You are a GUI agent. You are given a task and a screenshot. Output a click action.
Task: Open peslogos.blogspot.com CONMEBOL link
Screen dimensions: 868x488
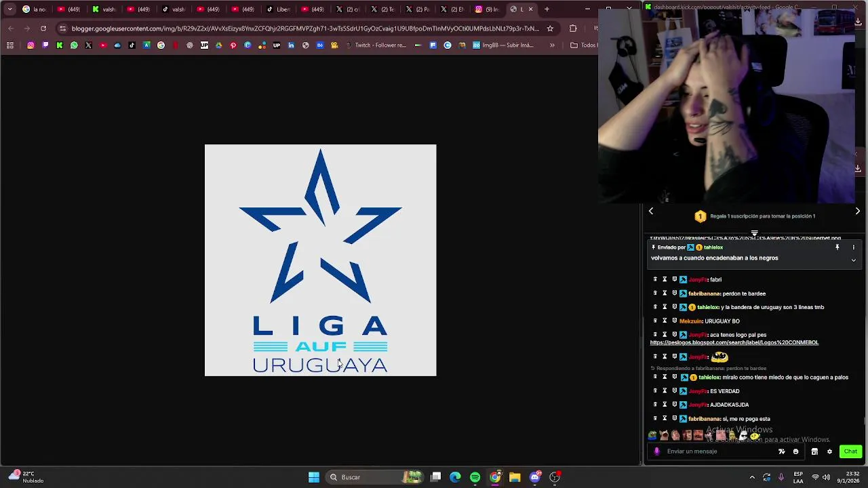[734, 343]
